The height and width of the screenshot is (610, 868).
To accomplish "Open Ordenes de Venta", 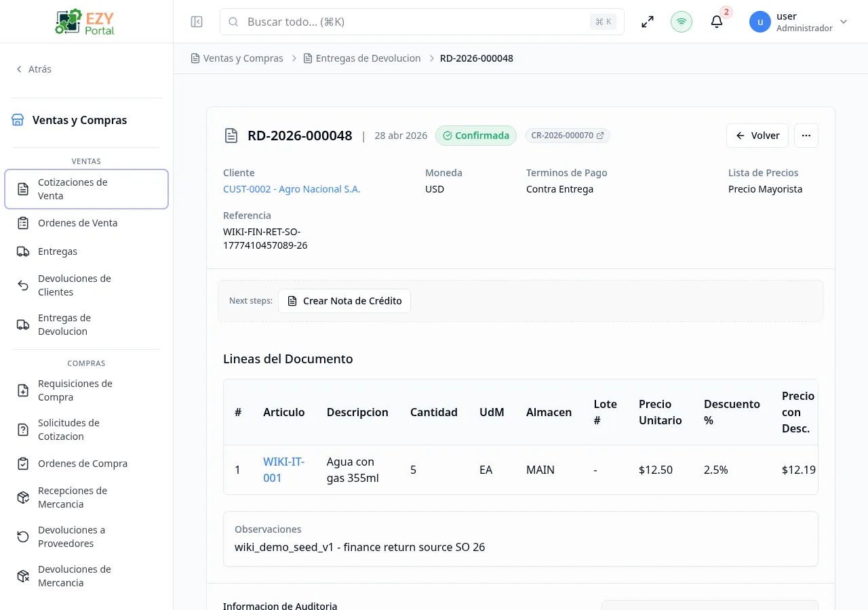I will 86,223.
